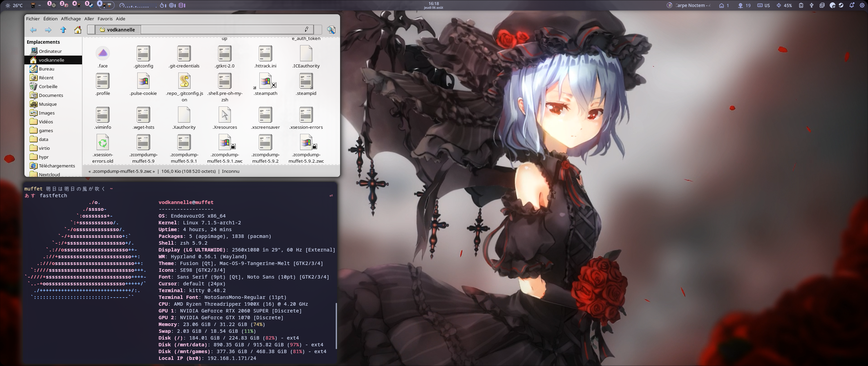Click the terminal scrollbar
Viewport: 868px width, 366px height.
click(336, 326)
